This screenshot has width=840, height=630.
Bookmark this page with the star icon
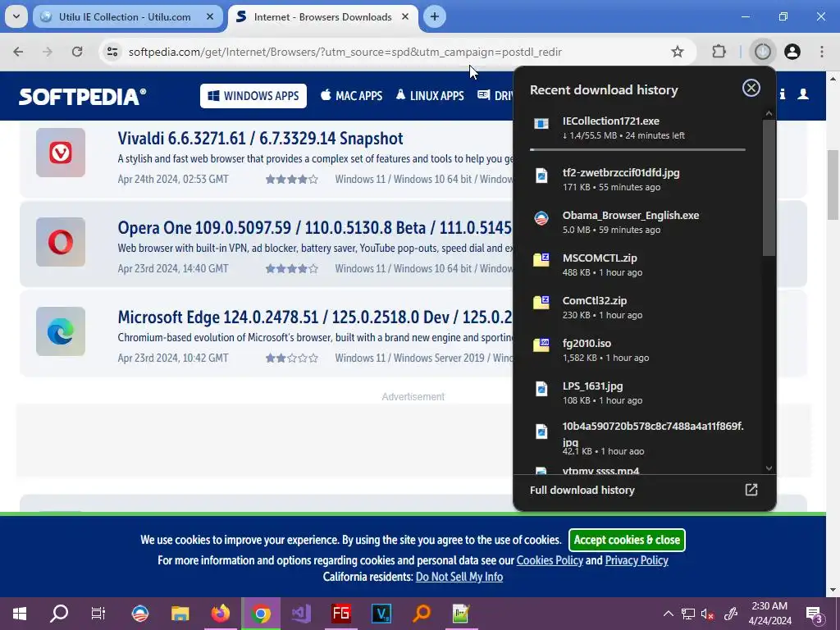[x=677, y=52]
